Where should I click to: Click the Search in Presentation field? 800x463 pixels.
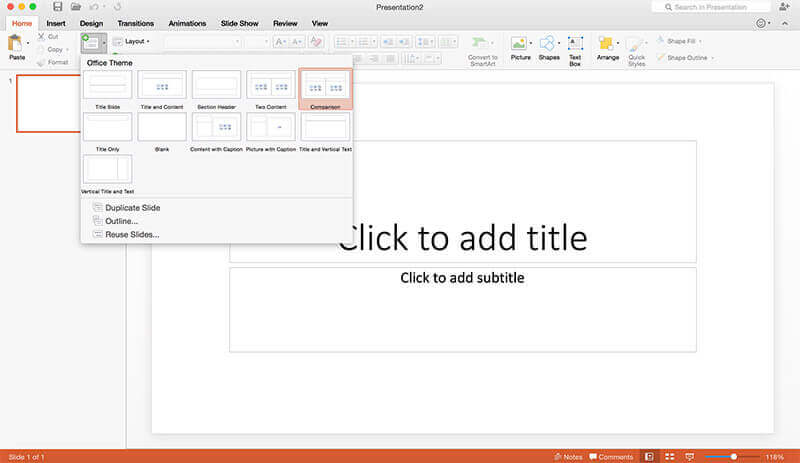point(715,7)
